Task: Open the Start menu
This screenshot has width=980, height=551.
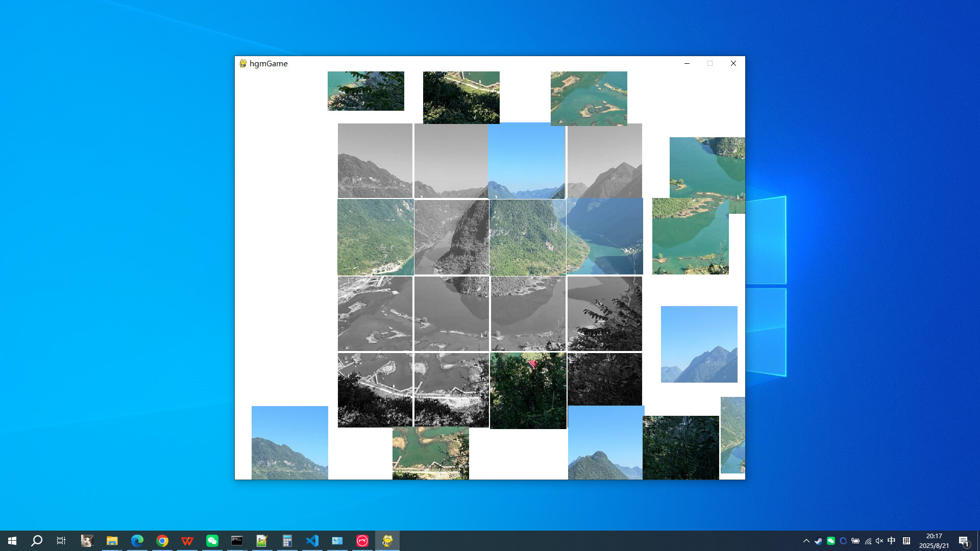Action: coord(12,540)
